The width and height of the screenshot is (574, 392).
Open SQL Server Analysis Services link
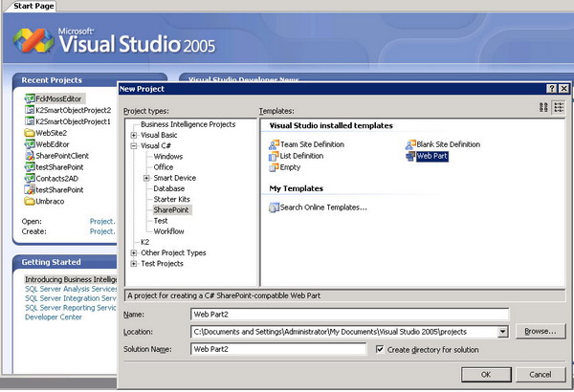(71, 289)
